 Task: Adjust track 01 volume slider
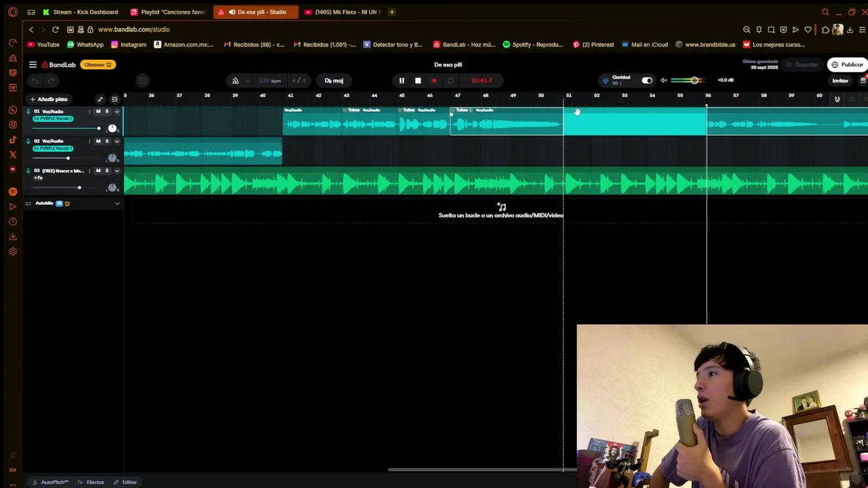tap(66, 128)
